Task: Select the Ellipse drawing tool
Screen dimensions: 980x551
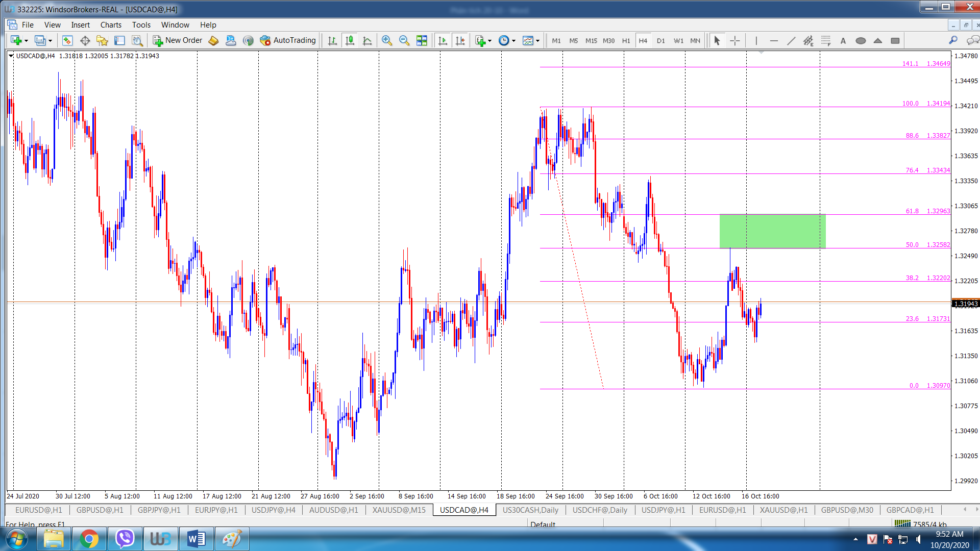Action: 861,40
